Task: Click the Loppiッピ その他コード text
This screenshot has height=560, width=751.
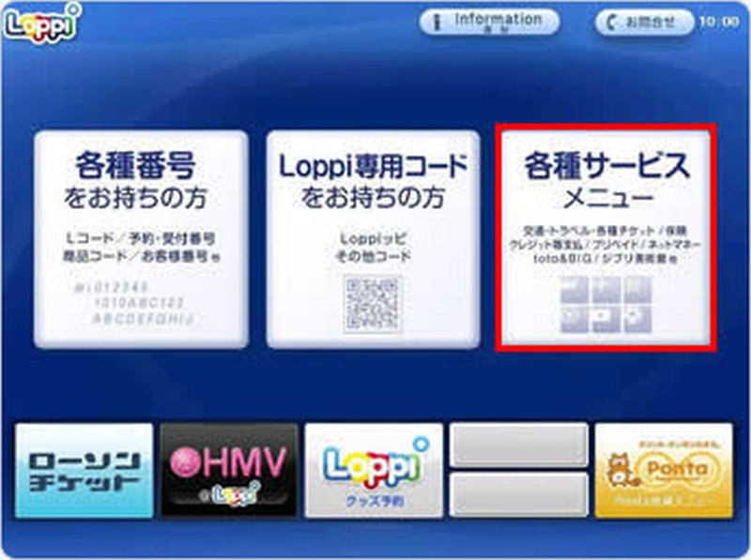Action: (x=373, y=248)
